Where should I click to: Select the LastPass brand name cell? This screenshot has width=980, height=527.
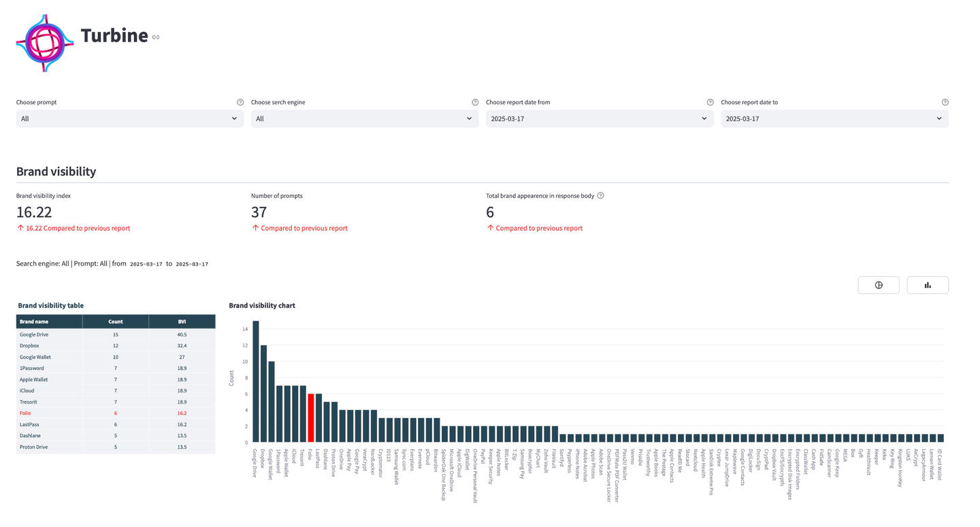point(49,424)
